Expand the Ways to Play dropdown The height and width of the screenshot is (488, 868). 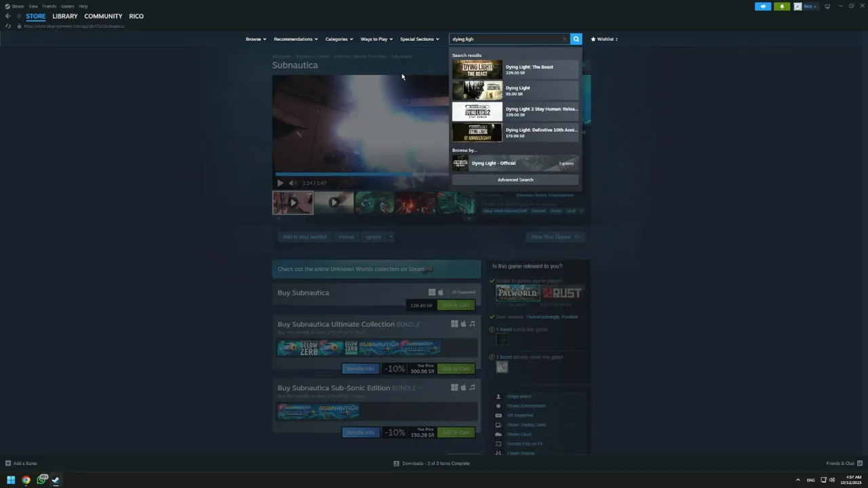[x=376, y=39]
